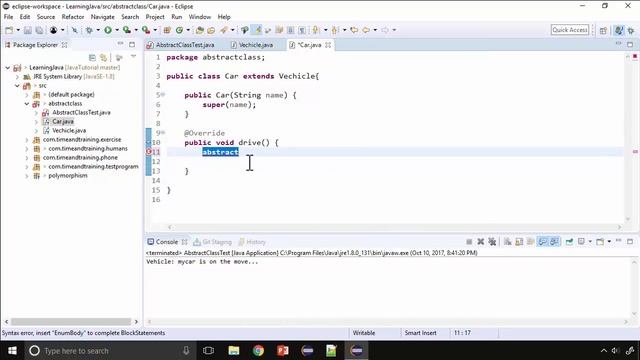
Task: Click the Open Task folder icon
Action: pos(211,30)
